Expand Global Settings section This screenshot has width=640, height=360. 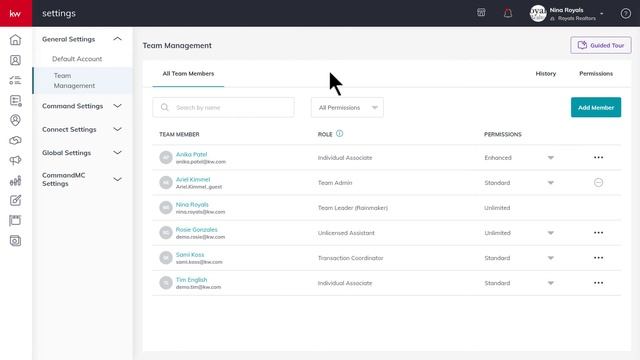pos(117,153)
